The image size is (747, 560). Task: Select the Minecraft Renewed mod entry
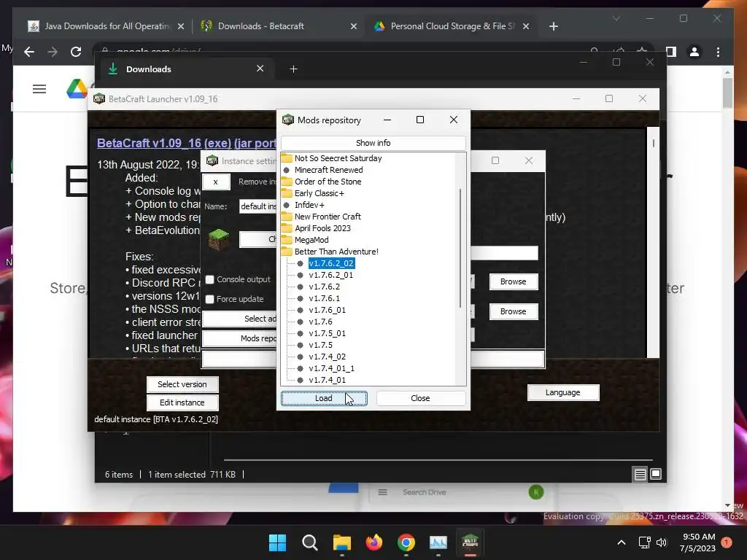329,170
